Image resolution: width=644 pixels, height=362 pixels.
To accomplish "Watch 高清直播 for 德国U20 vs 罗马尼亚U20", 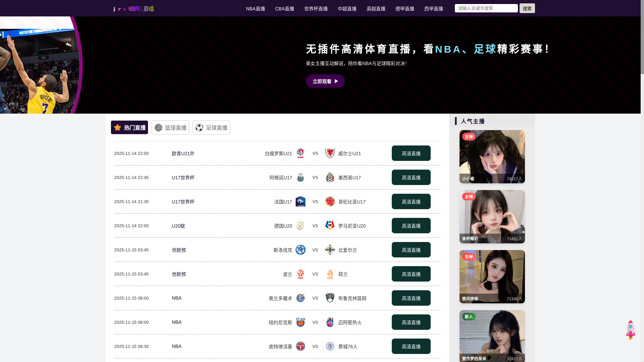I will tap(411, 226).
